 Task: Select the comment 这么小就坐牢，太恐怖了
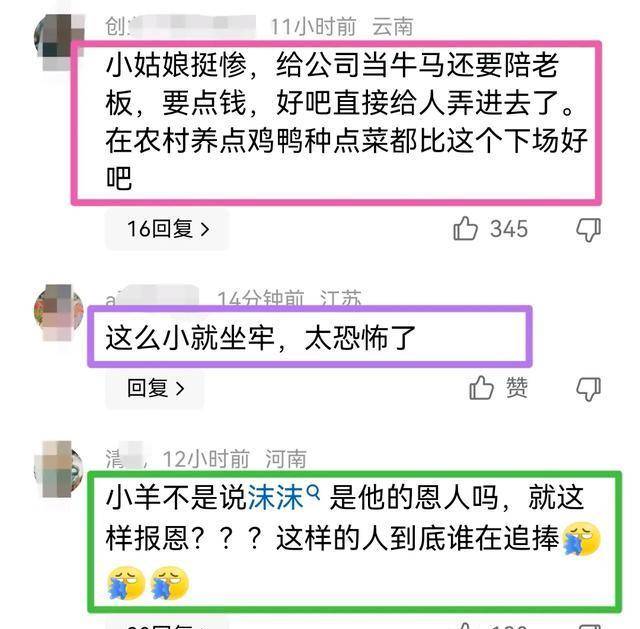click(310, 337)
